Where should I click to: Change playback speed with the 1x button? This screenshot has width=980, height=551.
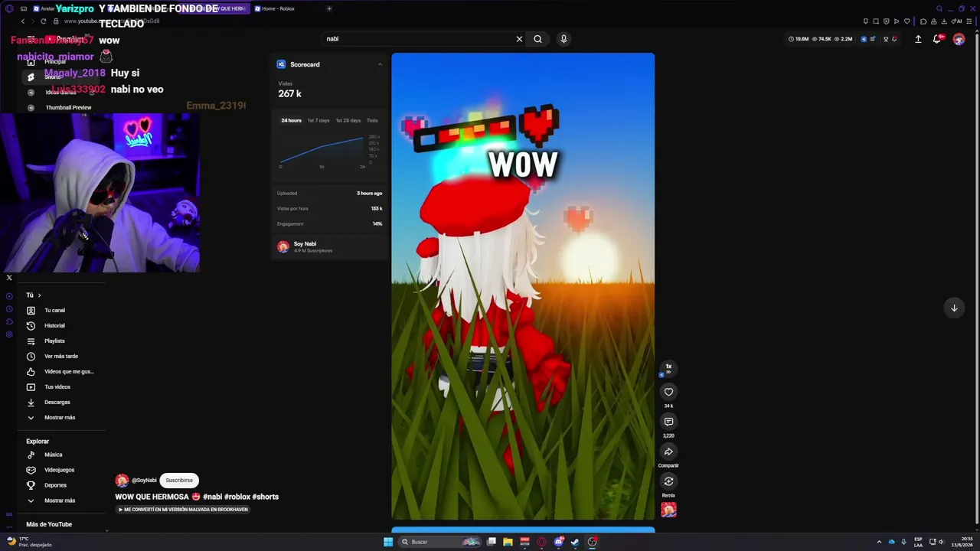668,367
